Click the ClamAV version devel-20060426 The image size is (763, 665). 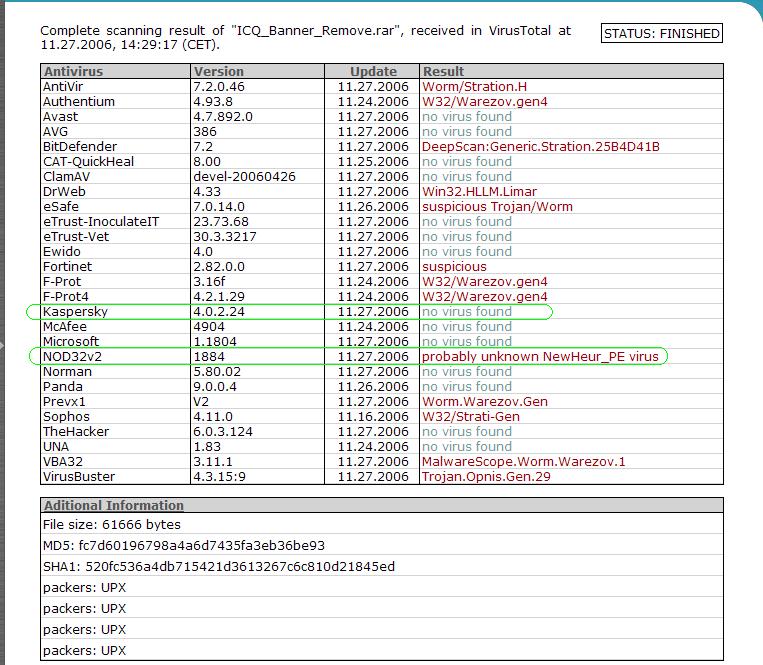click(x=244, y=177)
